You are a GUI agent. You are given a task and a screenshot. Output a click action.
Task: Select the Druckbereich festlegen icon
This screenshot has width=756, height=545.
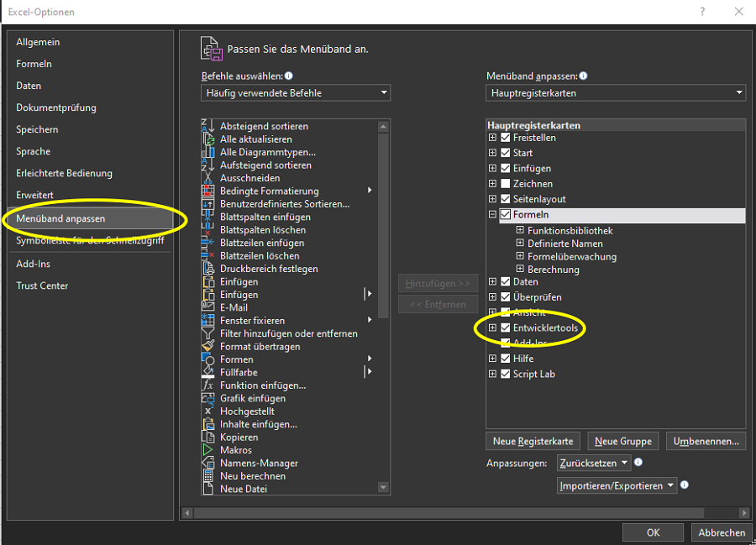click(x=207, y=269)
